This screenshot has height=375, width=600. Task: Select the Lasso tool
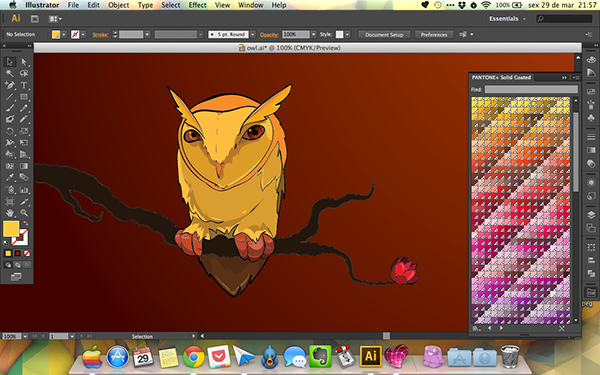pos(24,73)
